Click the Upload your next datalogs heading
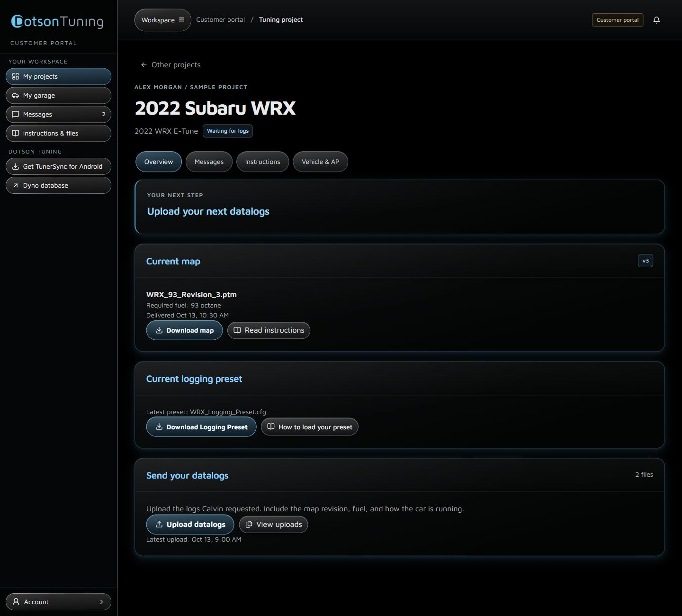This screenshot has width=682, height=616. (x=208, y=211)
